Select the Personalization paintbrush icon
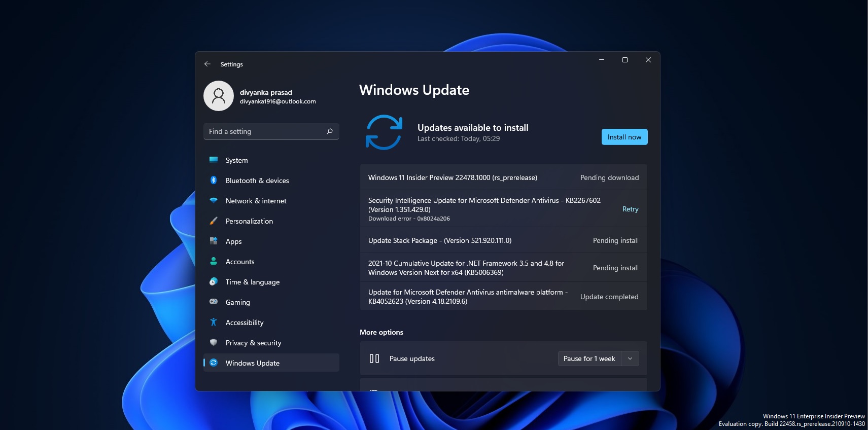The image size is (868, 430). tap(214, 221)
